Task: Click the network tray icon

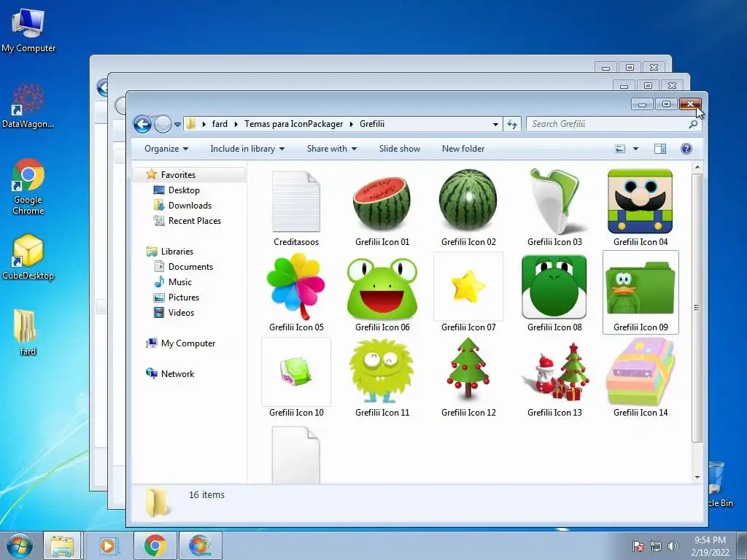Action: coord(656,546)
